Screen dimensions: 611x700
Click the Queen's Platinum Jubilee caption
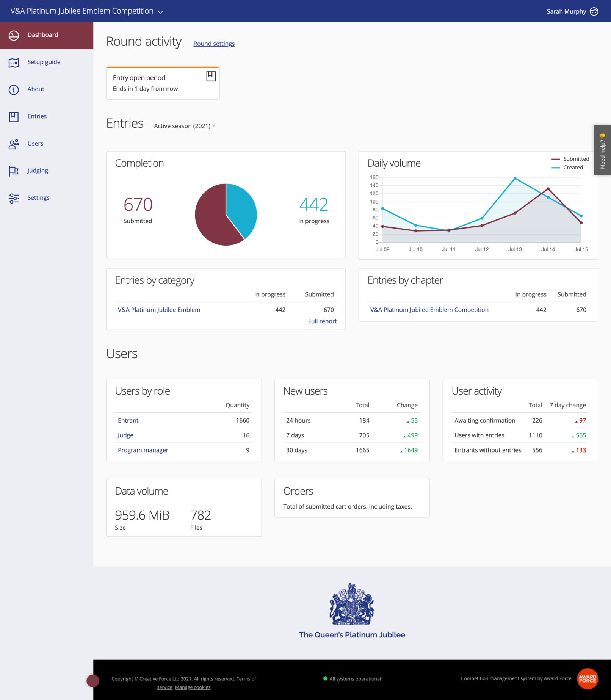tap(352, 635)
